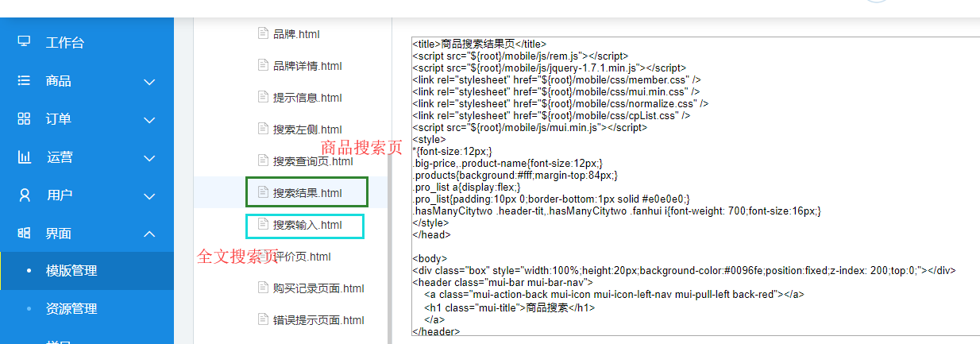
Task: Click file icon next to 搜索查询页.html
Action: pyautogui.click(x=263, y=160)
